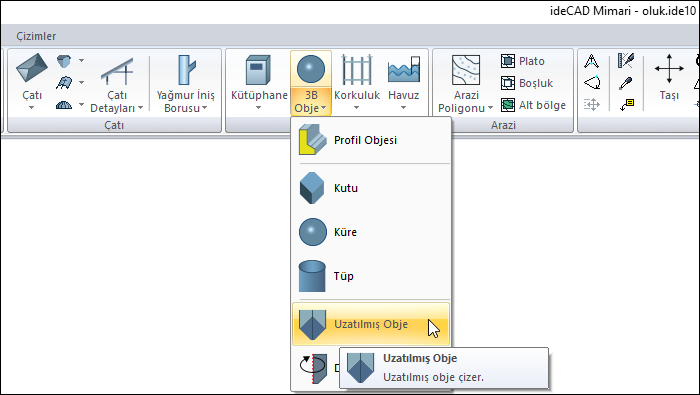
Task: Pick Küre in the dropdown list
Action: [x=371, y=232]
